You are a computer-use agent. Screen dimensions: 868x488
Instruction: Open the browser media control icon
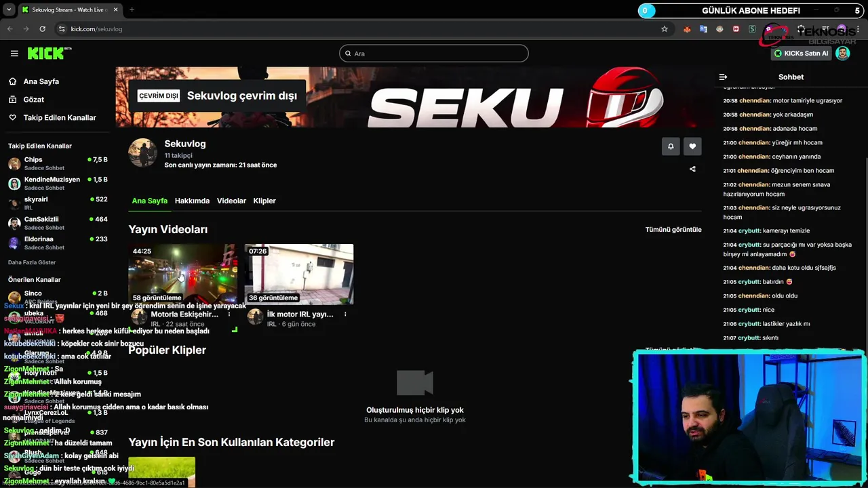[825, 29]
